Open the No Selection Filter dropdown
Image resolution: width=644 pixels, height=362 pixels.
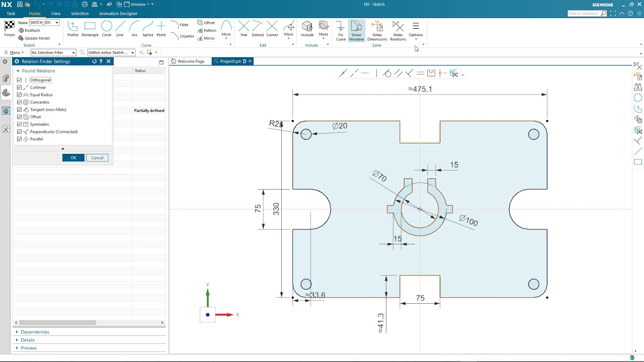pyautogui.click(x=73, y=53)
